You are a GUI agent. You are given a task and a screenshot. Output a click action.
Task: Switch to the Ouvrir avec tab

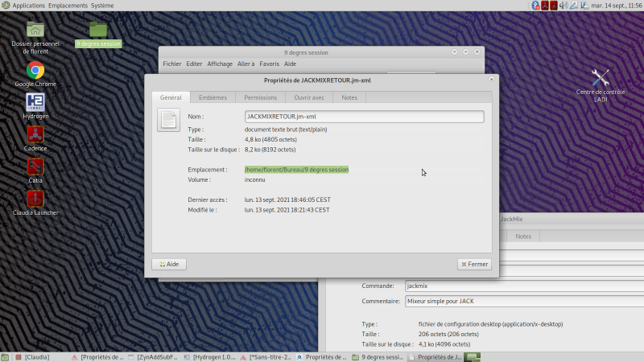click(309, 97)
